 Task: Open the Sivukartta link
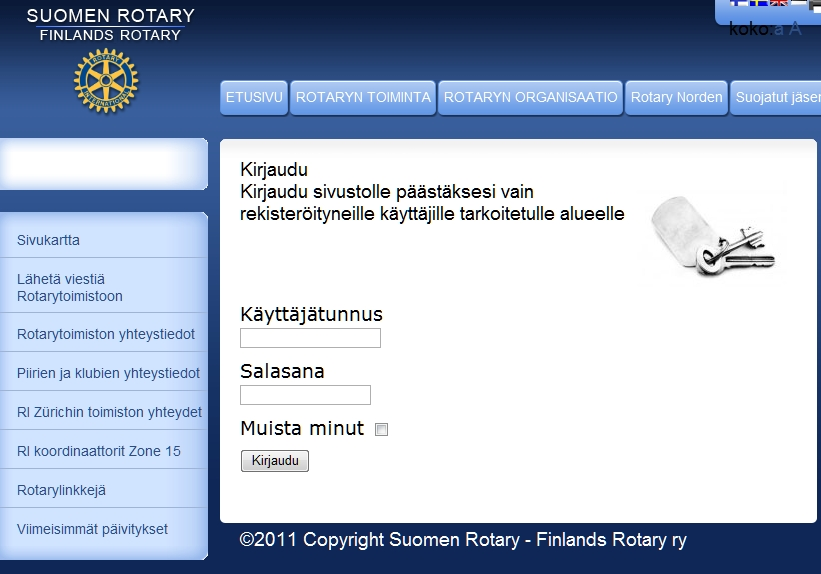[48, 240]
